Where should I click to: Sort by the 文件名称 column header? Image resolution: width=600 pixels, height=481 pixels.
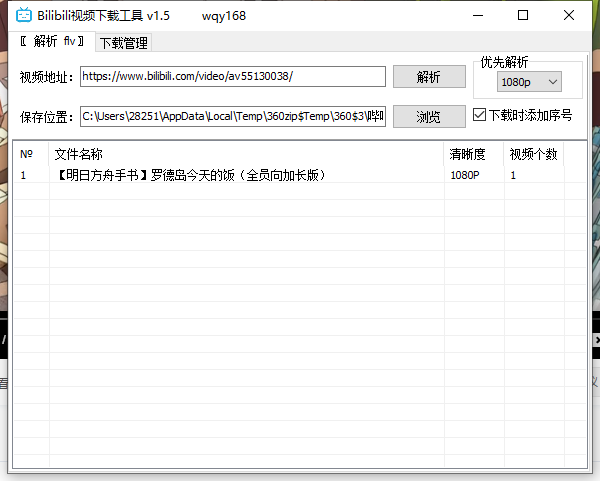point(246,154)
